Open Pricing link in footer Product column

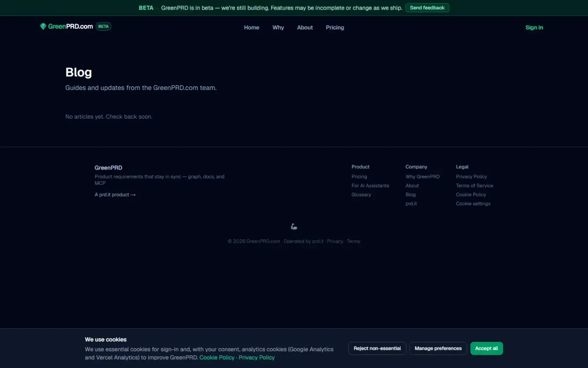359,177
